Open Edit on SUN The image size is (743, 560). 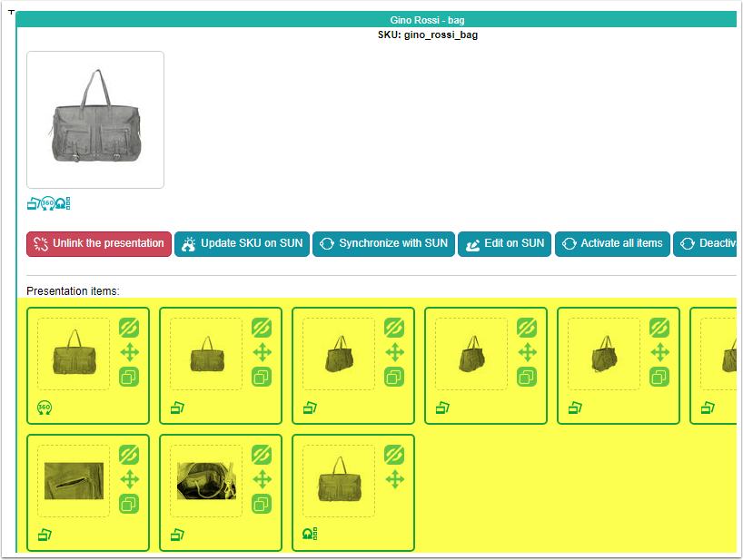point(505,244)
